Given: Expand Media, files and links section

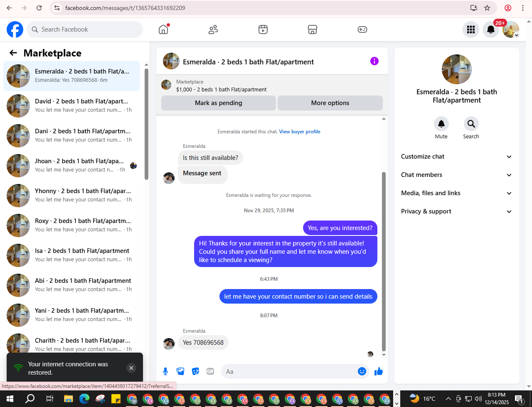Looking at the screenshot, I should coord(456,193).
